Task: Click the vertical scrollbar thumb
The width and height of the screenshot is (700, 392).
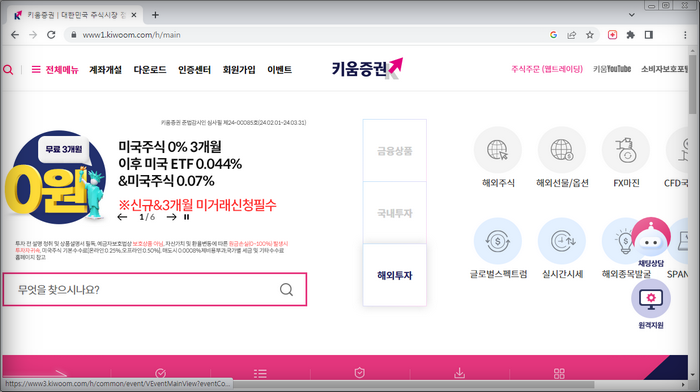Action: [x=692, y=83]
